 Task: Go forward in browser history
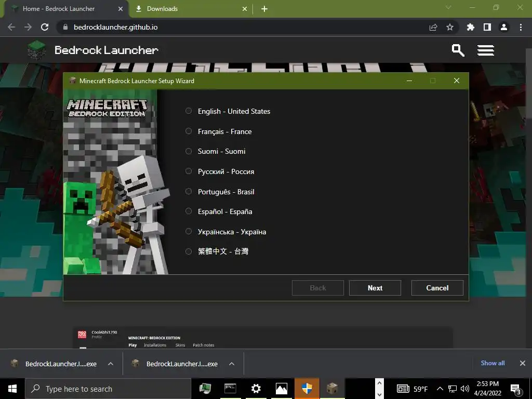pos(28,27)
